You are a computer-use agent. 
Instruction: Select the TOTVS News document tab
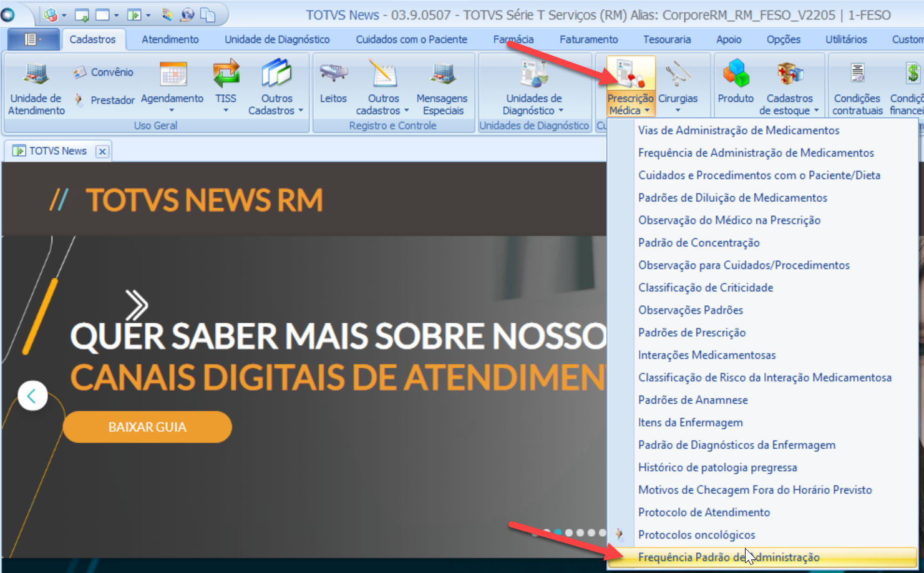coord(58,151)
